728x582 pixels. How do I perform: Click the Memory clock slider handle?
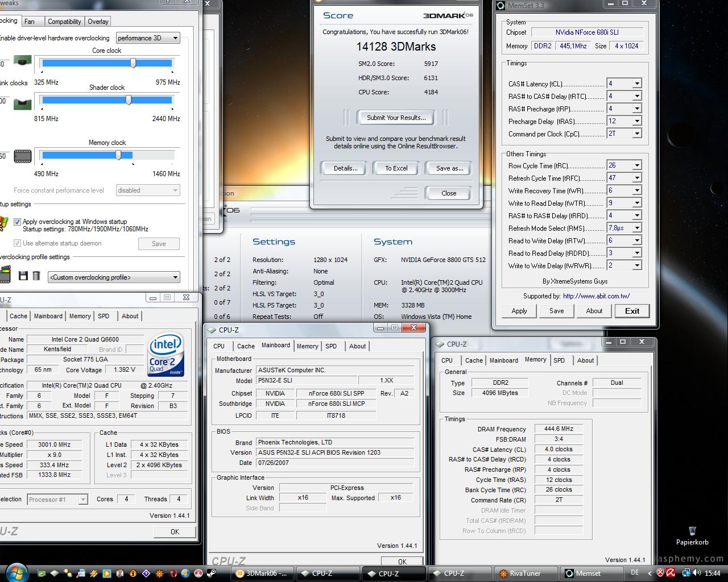click(118, 155)
